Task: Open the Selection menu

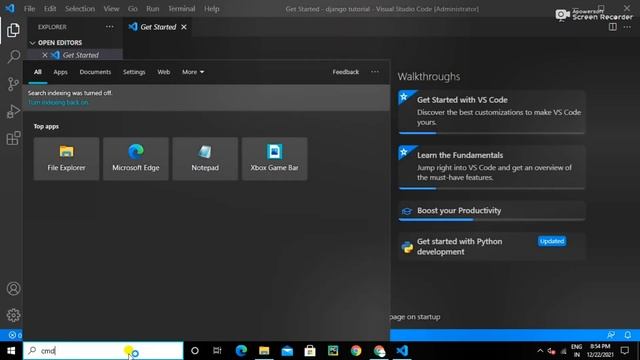Action: coord(80,9)
